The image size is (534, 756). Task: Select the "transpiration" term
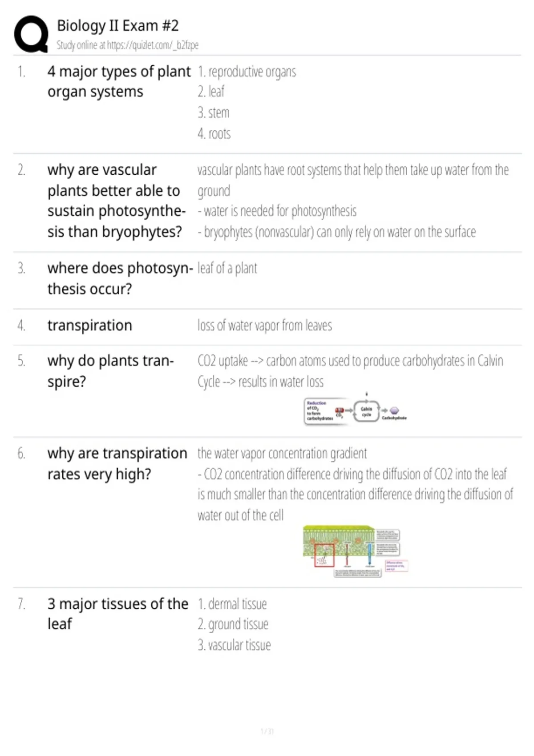(x=89, y=325)
